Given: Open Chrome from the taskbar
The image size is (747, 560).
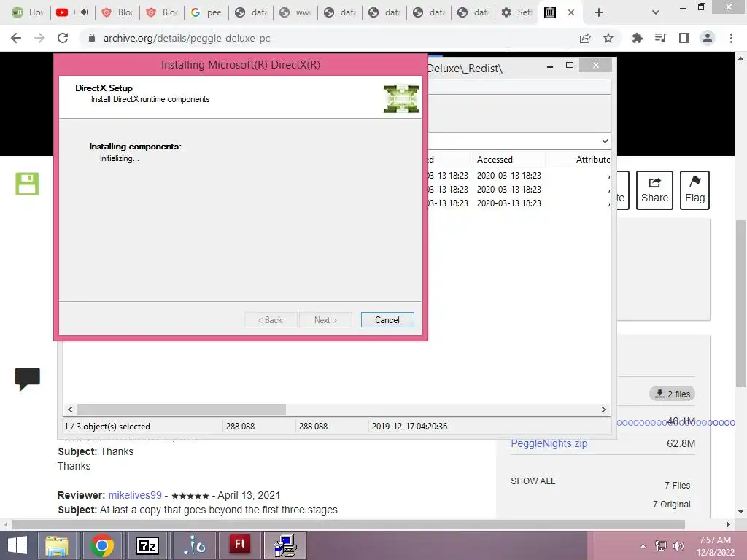Looking at the screenshot, I should point(101,545).
